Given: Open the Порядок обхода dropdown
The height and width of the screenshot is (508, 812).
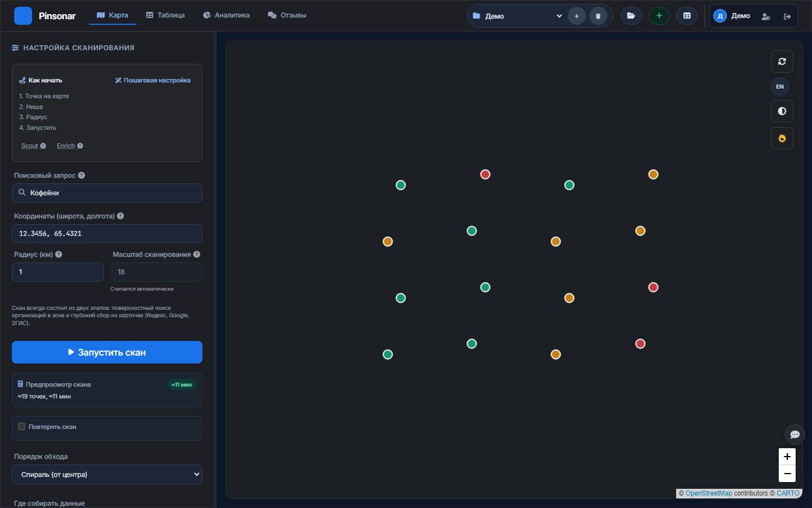Looking at the screenshot, I should point(107,475).
